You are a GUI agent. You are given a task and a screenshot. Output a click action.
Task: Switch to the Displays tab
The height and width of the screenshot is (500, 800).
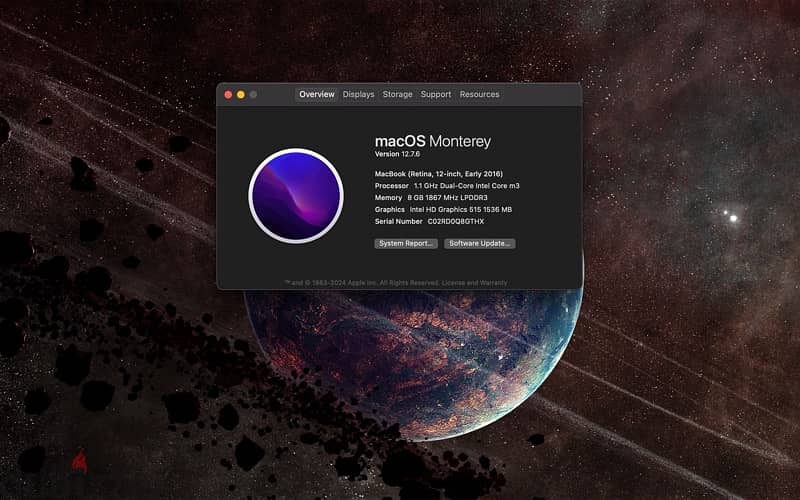[358, 94]
